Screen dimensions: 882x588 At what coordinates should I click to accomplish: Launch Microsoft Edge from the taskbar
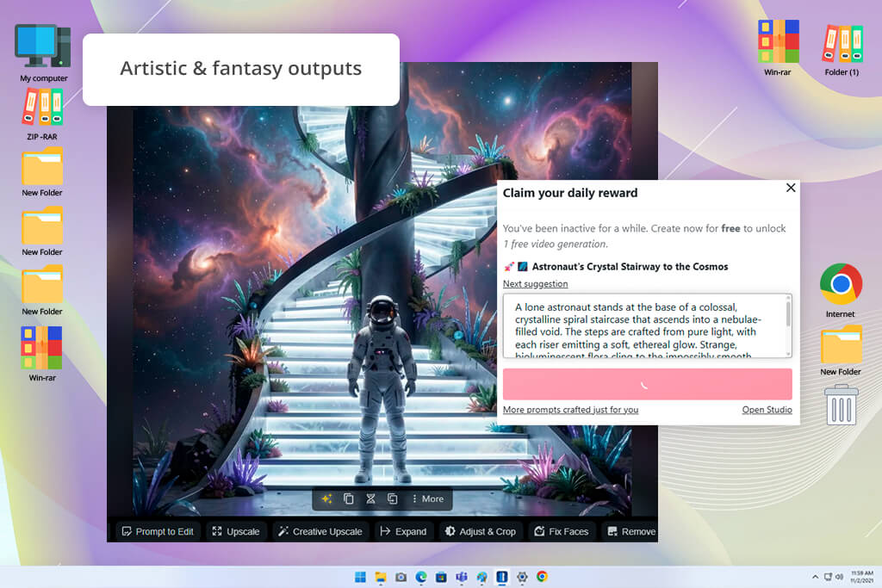click(421, 577)
